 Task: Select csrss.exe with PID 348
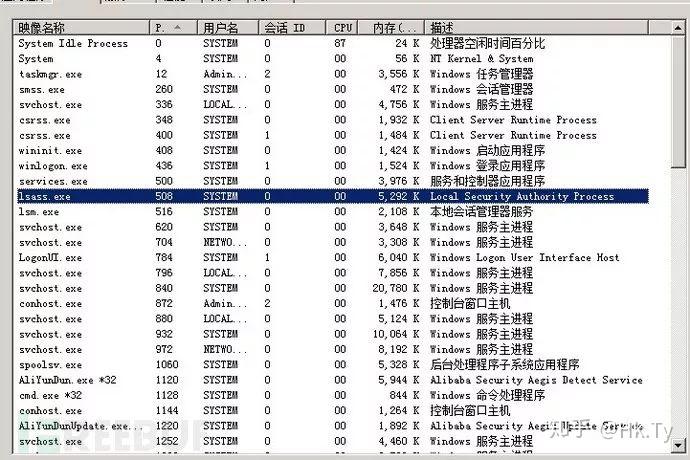pos(333,120)
